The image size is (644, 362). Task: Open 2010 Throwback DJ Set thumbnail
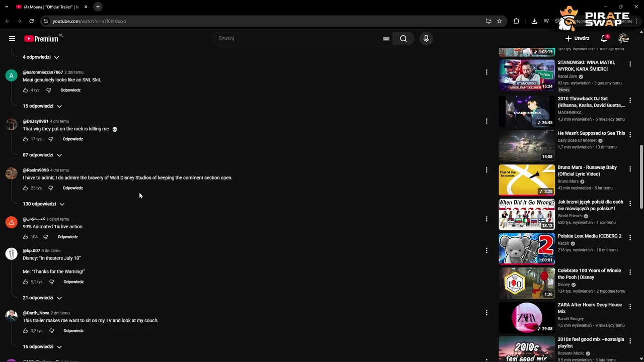point(527,111)
